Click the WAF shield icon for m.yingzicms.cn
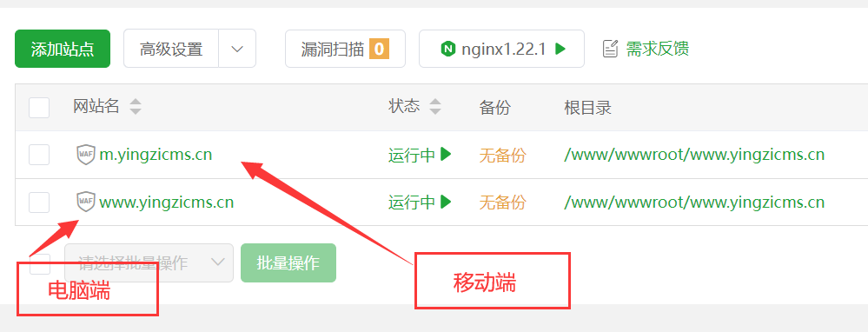868x332 pixels. (x=86, y=155)
